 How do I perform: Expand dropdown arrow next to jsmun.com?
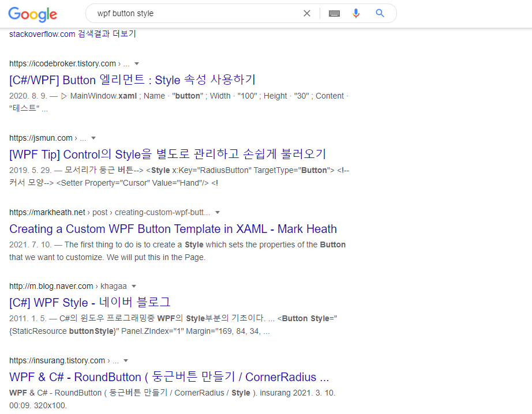click(93, 138)
